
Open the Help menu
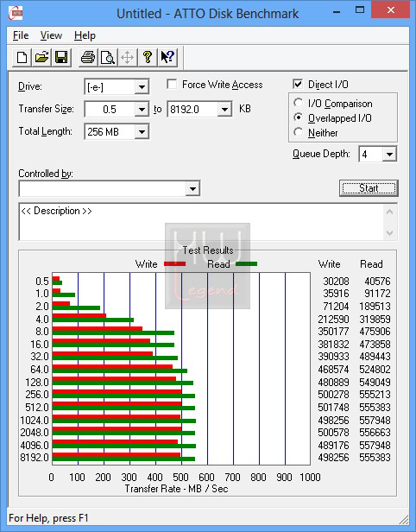click(x=85, y=35)
